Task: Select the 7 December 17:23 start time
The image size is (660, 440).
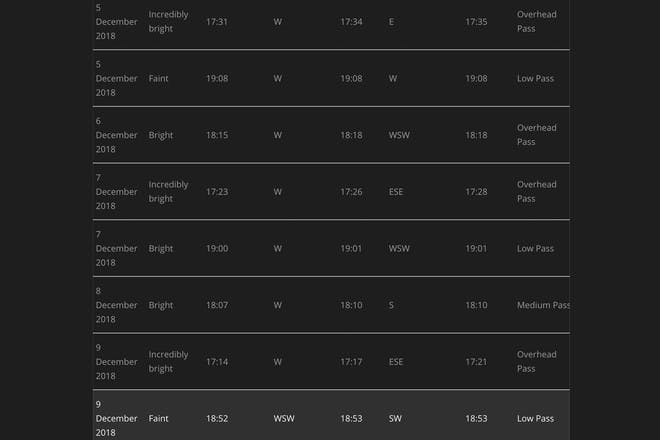Action: click(x=217, y=192)
